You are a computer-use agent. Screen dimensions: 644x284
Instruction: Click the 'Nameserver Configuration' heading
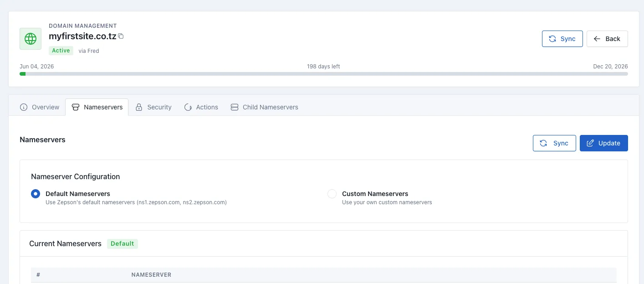coord(76,176)
